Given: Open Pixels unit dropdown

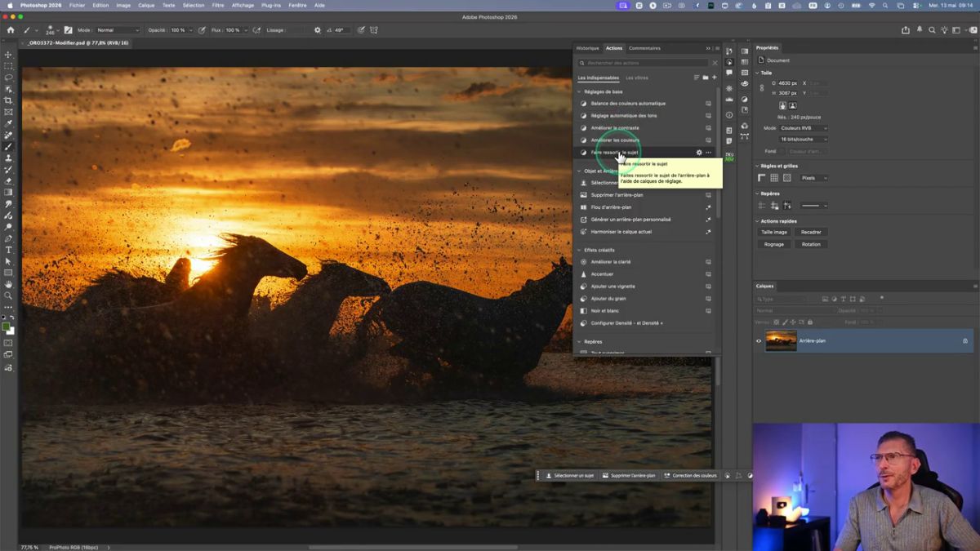Looking at the screenshot, I should point(813,177).
